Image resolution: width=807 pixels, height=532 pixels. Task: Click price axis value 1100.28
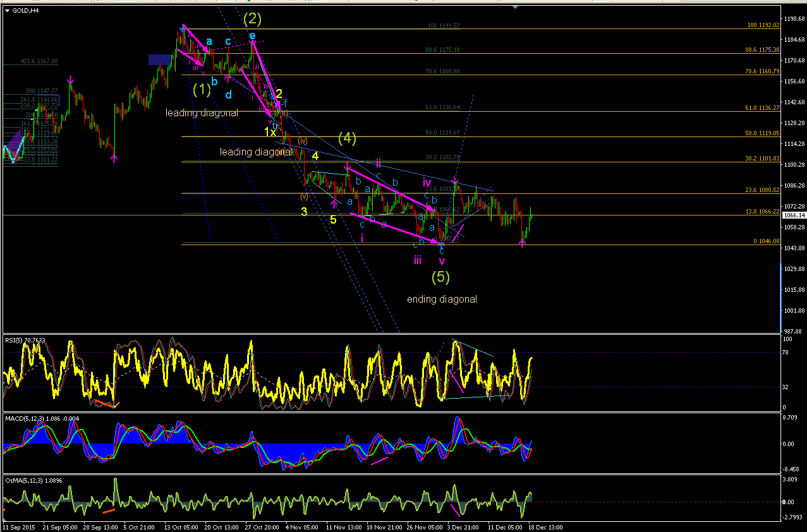coord(794,164)
